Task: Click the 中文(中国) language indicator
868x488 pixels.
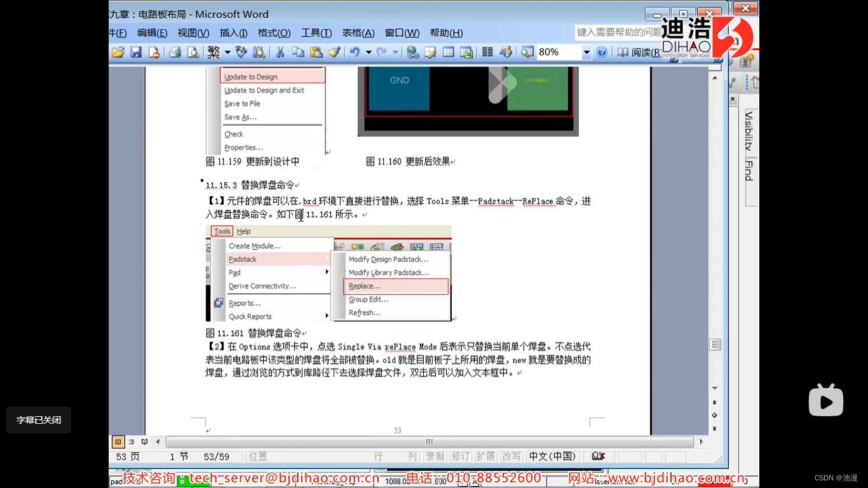Action: (552, 456)
